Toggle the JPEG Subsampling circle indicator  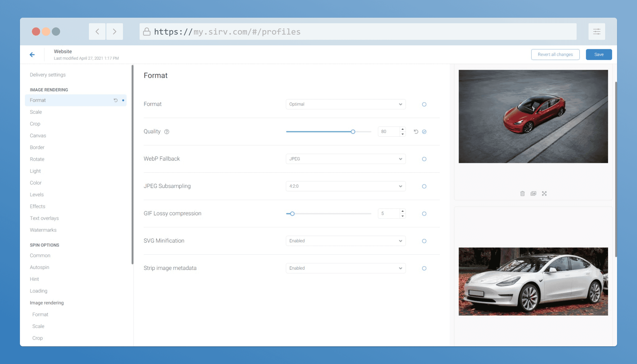pyautogui.click(x=424, y=186)
